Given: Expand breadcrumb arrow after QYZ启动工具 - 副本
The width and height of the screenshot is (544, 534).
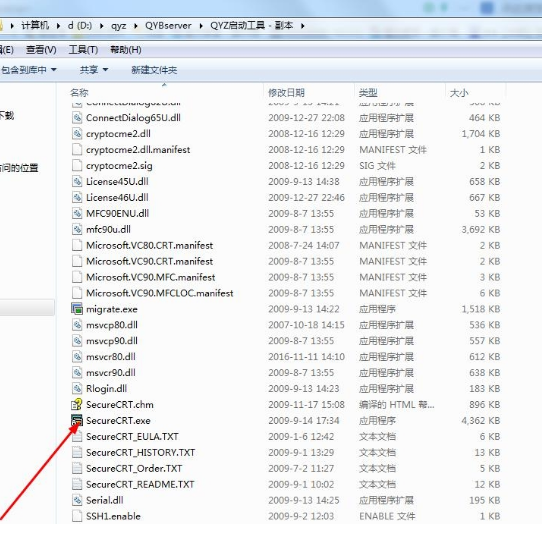Looking at the screenshot, I should (x=303, y=26).
